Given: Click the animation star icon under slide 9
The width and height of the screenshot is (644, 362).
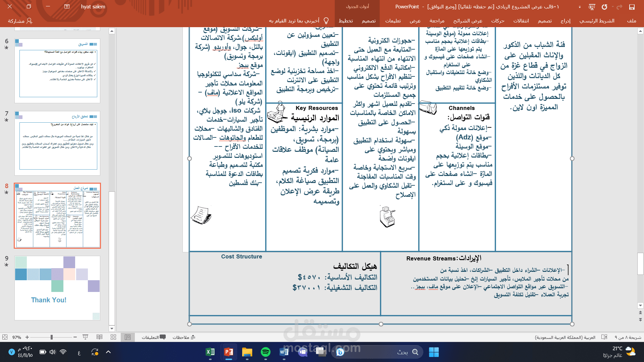Looking at the screenshot, I should point(6,265).
